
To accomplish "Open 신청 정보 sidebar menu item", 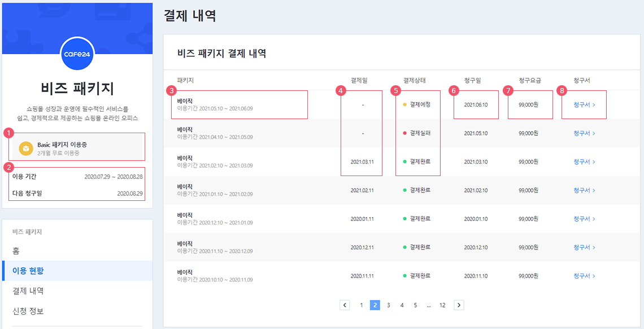I will point(77,311).
